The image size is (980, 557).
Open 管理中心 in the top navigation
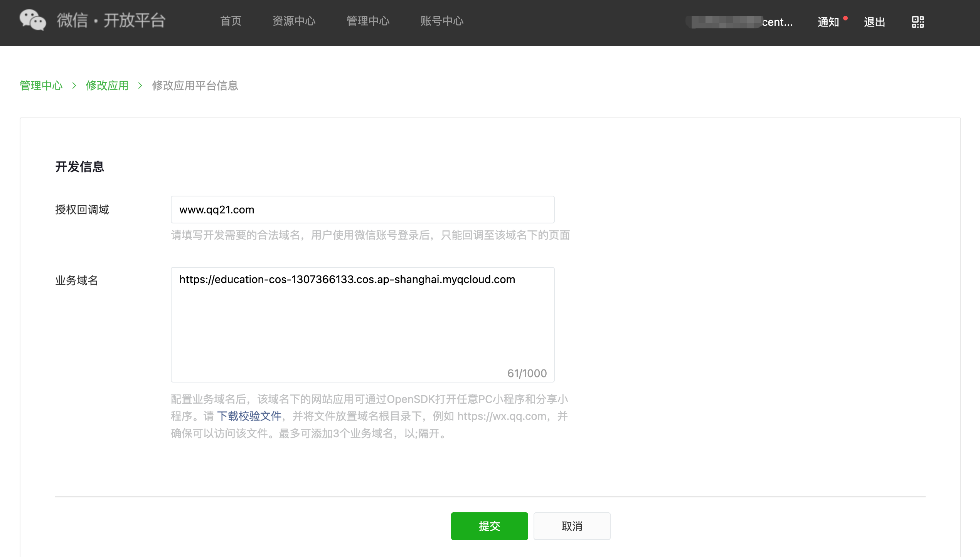[368, 21]
